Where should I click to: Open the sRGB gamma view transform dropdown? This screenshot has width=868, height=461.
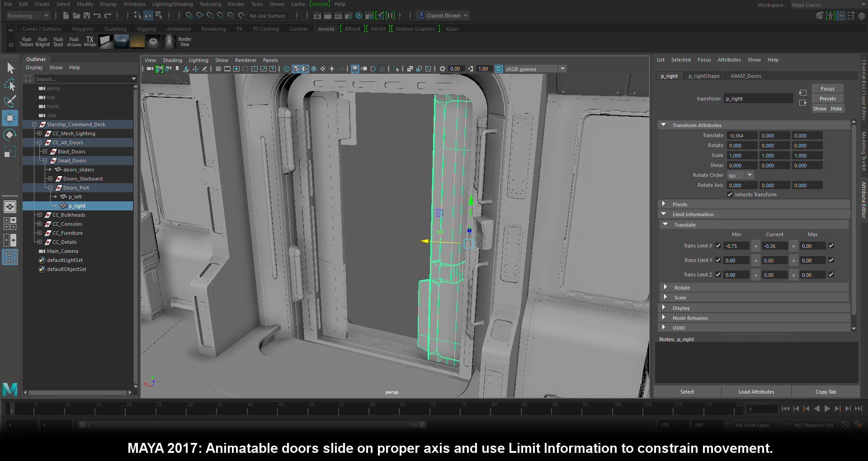coord(536,69)
